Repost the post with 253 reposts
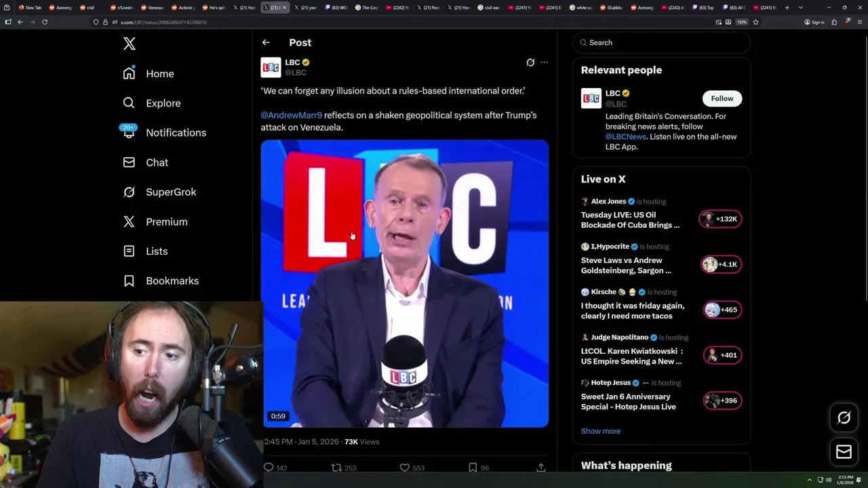The height and width of the screenshot is (488, 868). 343,468
